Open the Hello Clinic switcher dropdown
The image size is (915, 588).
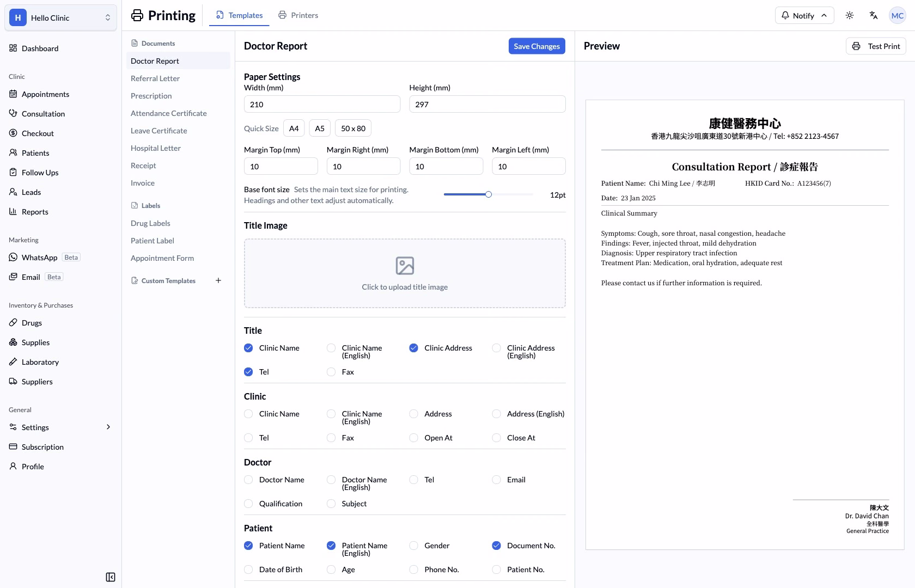pyautogui.click(x=60, y=17)
